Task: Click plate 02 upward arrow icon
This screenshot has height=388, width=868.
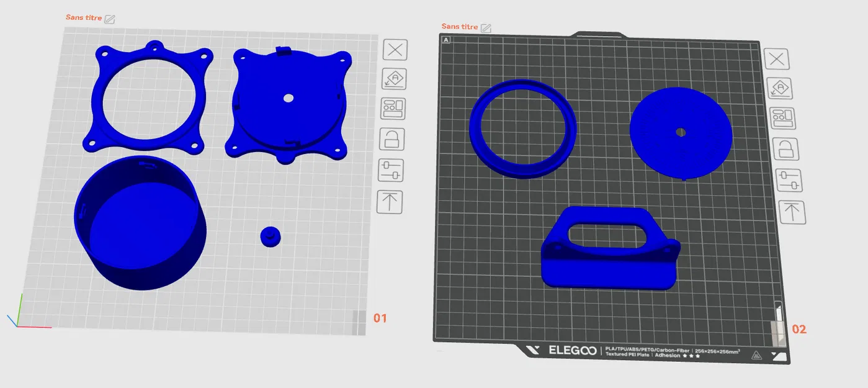Action: (x=792, y=212)
